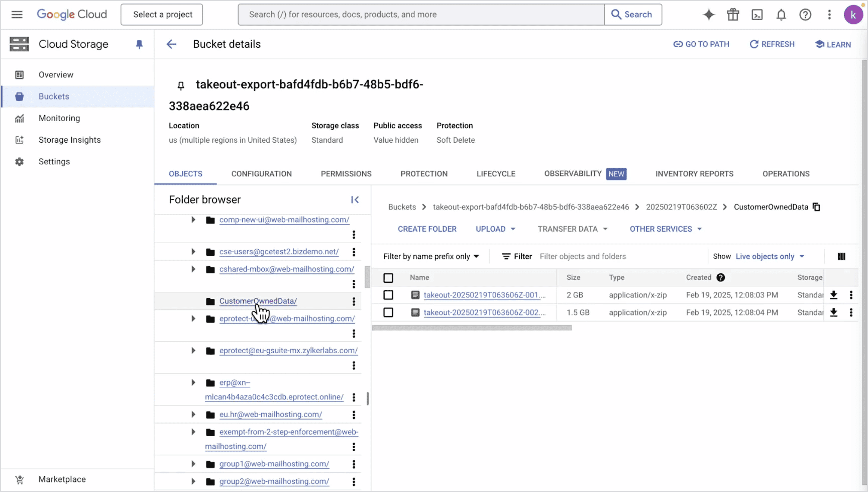The height and width of the screenshot is (492, 868).
Task: Check the box for takeout 001 file
Action: click(388, 295)
